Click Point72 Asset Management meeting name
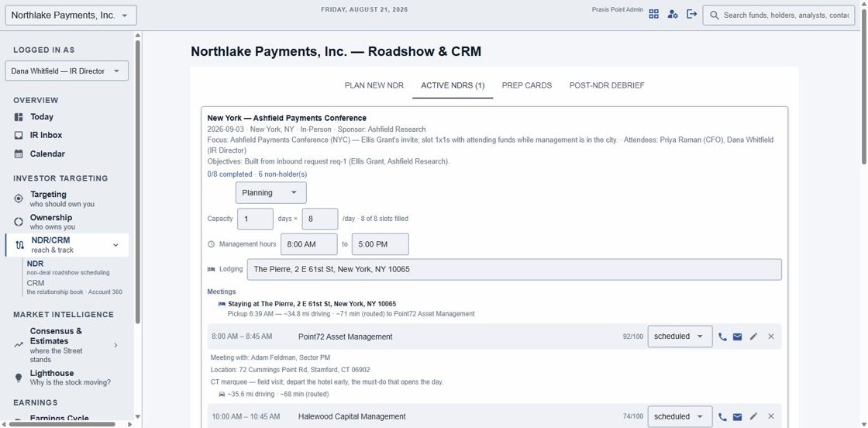The height and width of the screenshot is (428, 868). 346,337
